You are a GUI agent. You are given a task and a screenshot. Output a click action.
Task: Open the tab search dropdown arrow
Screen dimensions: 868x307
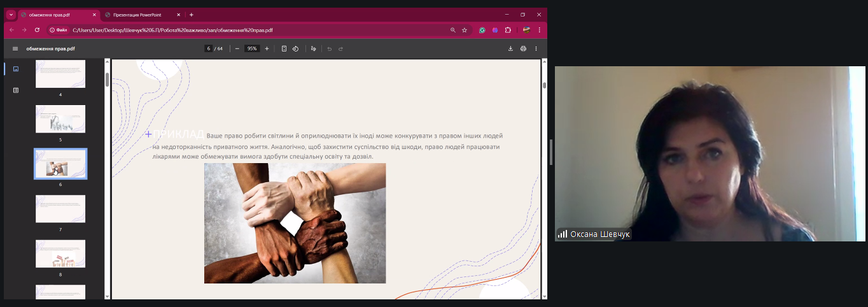coord(11,15)
